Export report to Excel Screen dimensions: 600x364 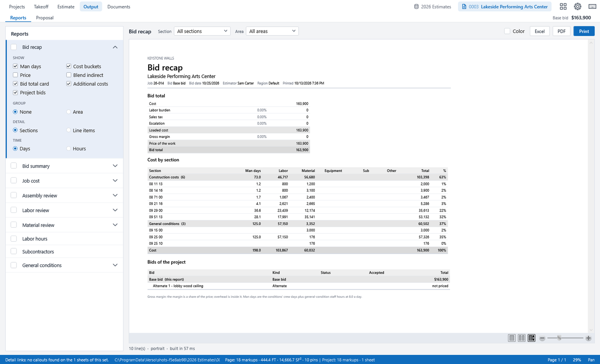[540, 31]
